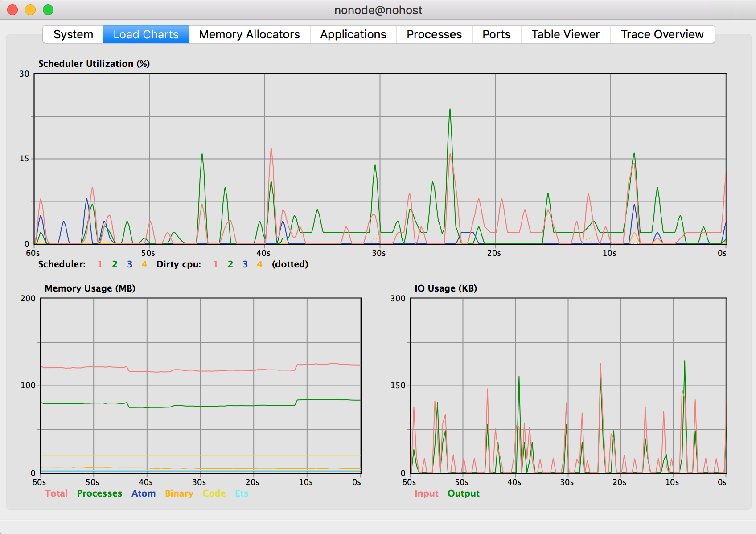The width and height of the screenshot is (756, 534).
Task: Click the 30 label on scheduler chart axis
Action: 25,74
